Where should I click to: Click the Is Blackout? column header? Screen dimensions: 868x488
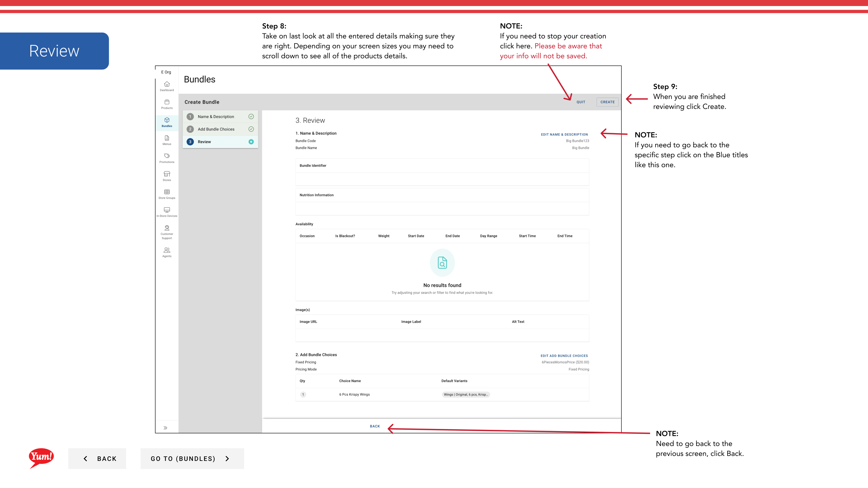coord(345,236)
